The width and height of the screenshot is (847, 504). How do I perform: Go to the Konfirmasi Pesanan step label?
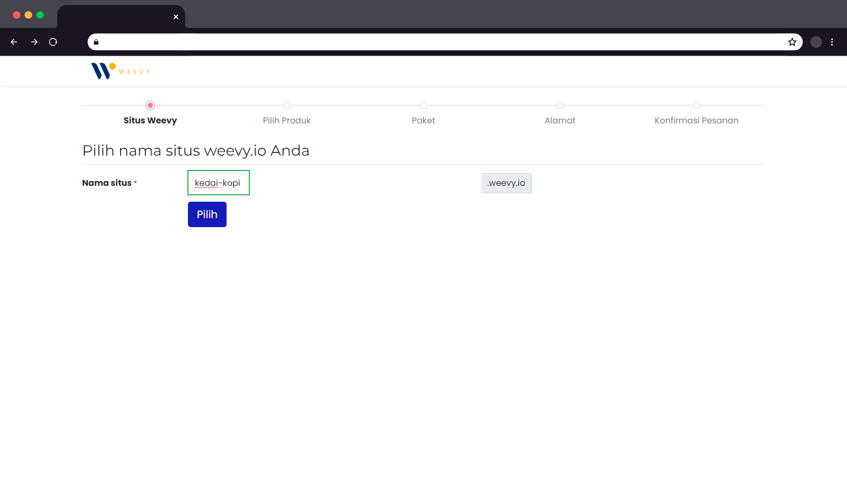pos(697,120)
